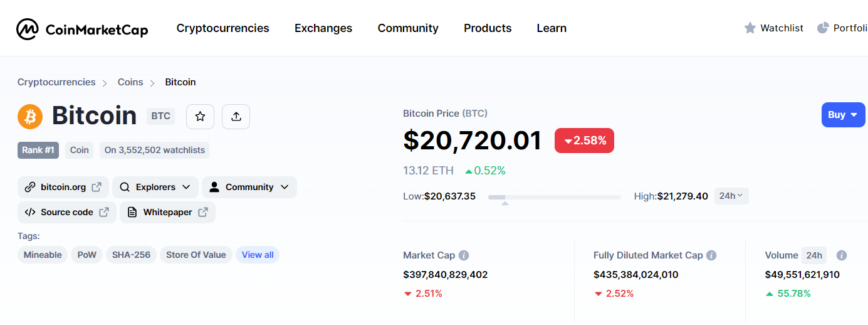
Task: Click the red 2.52% diluted cap change
Action: pos(614,294)
